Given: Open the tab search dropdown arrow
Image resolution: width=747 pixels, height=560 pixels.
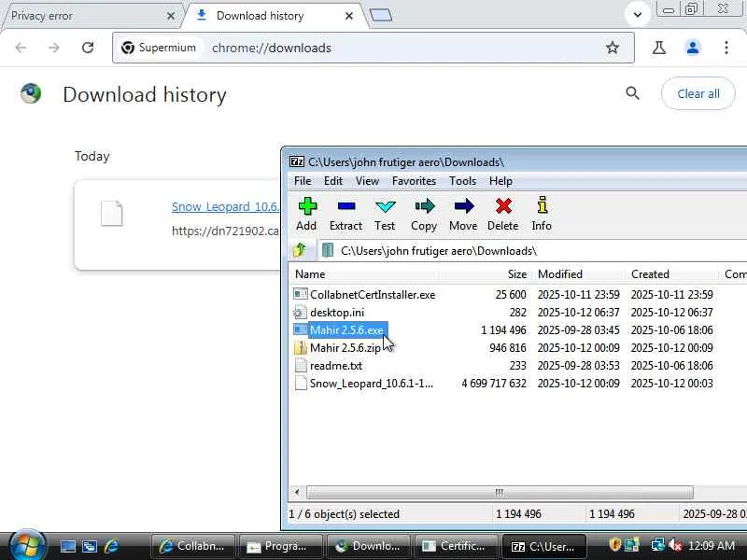Looking at the screenshot, I should tap(638, 15).
